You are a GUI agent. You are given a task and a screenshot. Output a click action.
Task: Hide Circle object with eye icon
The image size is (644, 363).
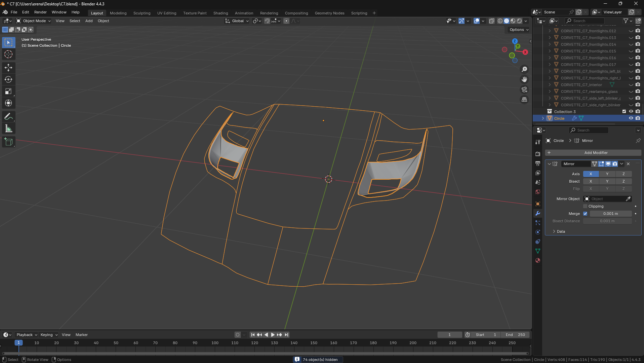(x=631, y=118)
